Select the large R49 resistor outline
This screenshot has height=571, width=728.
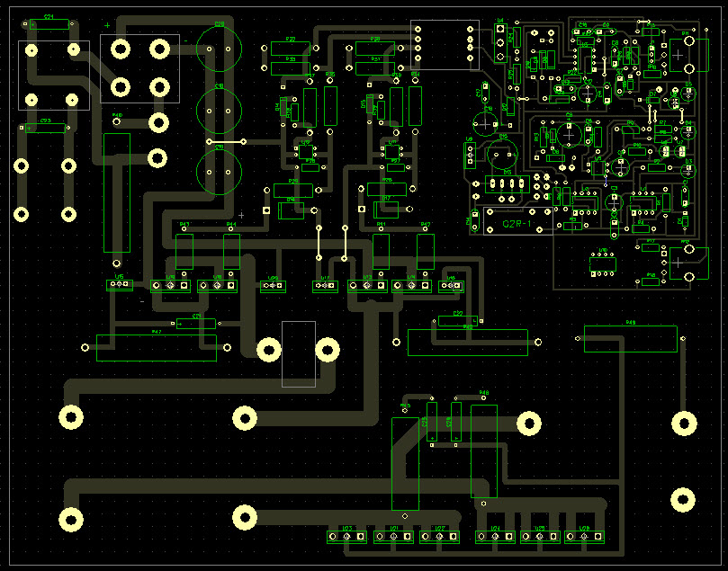point(631,339)
